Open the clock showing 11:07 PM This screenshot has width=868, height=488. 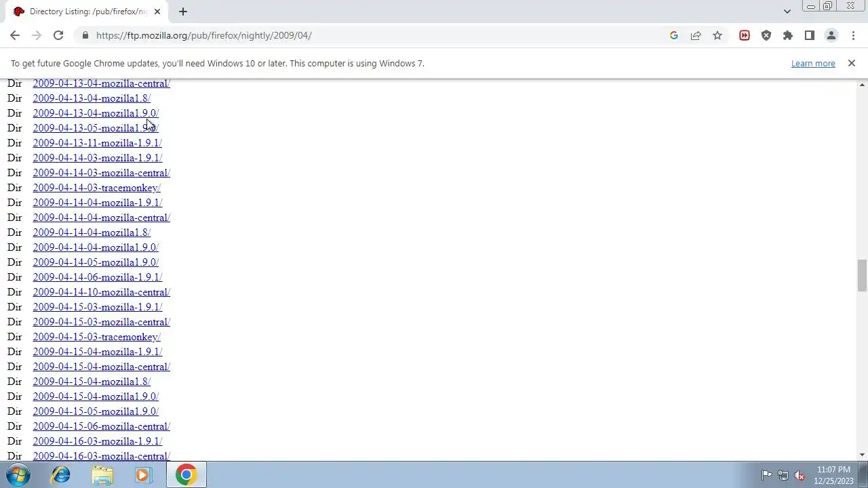click(x=834, y=475)
